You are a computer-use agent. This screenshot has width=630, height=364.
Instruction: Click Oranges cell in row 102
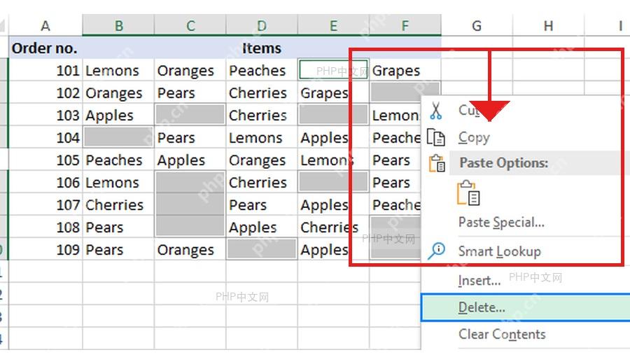(x=118, y=93)
